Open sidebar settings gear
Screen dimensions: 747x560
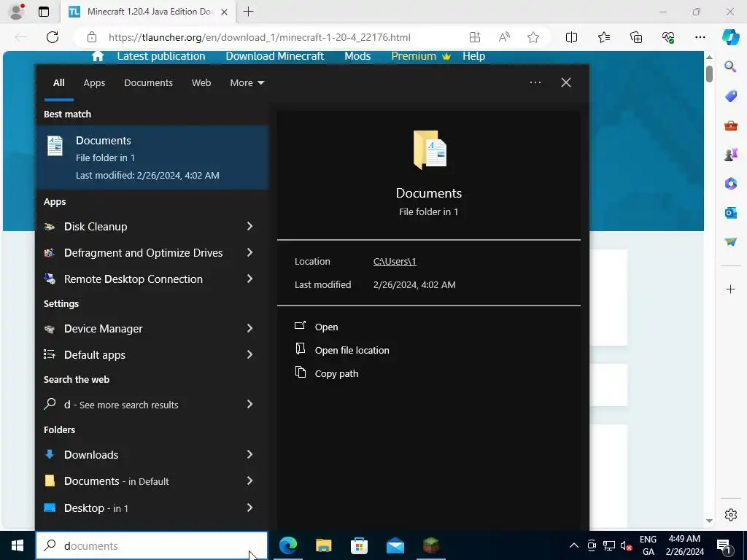click(730, 515)
